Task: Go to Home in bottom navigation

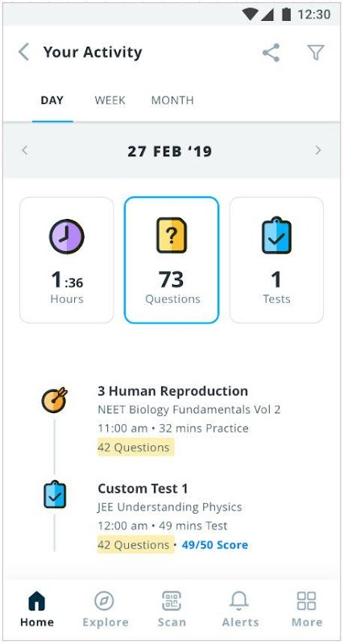Action: pyautogui.click(x=36, y=609)
